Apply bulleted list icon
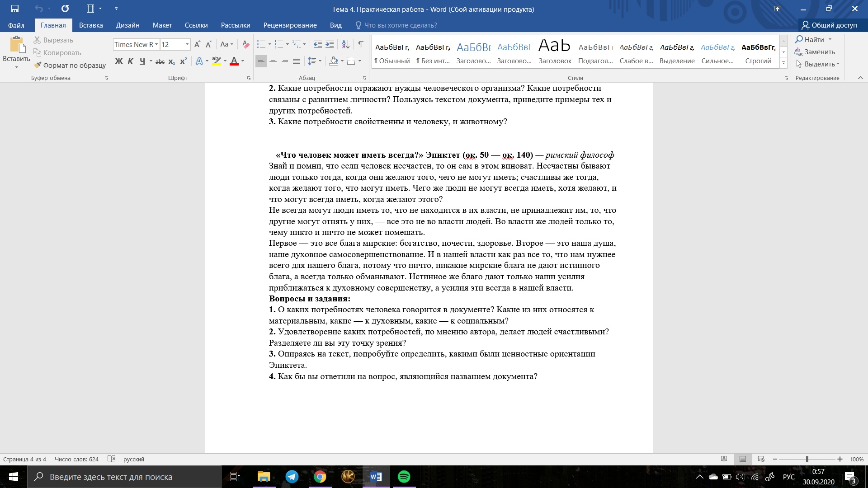This screenshot has width=868, height=488. pyautogui.click(x=261, y=44)
